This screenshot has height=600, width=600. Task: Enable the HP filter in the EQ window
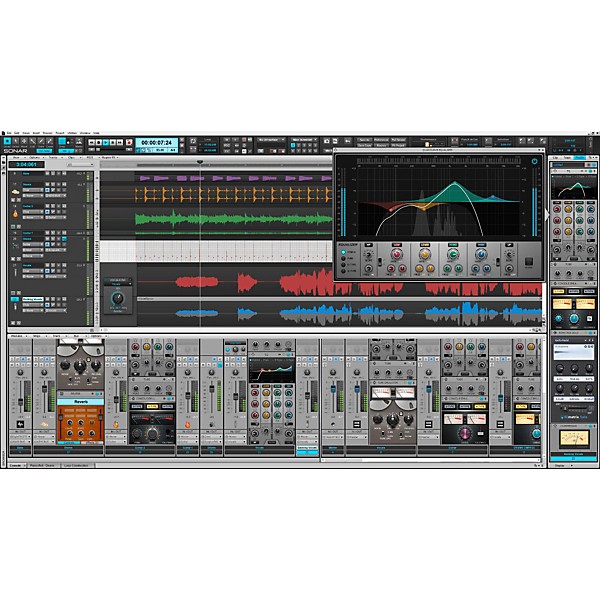tap(368, 245)
